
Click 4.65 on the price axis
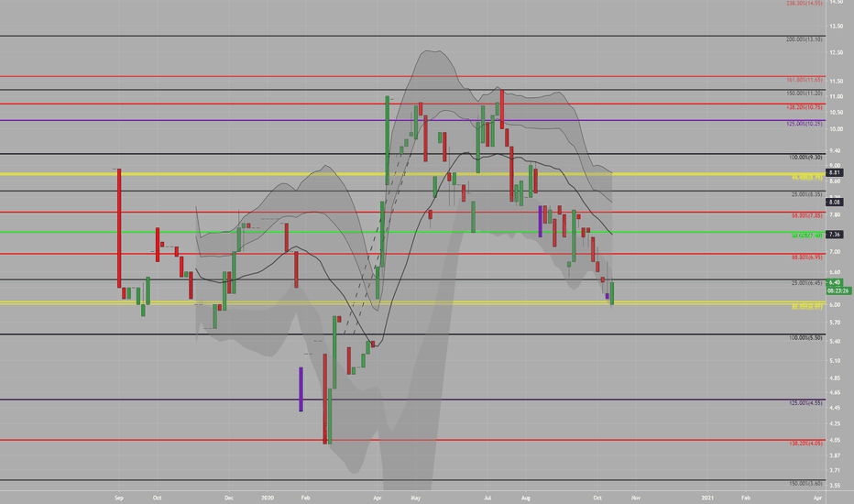coord(835,392)
